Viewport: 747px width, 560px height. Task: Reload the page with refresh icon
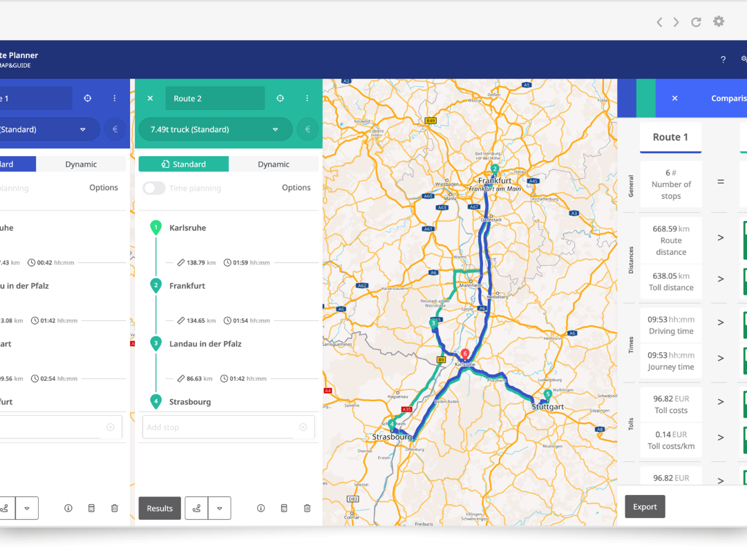pos(696,22)
